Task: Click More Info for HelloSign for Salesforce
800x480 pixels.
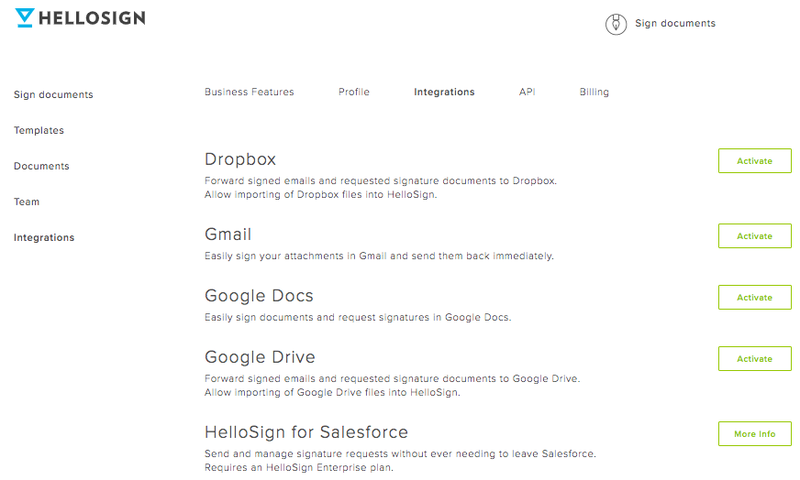Action: (x=755, y=434)
